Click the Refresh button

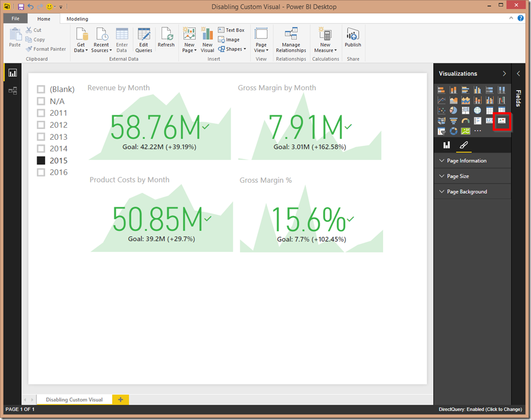pos(166,38)
